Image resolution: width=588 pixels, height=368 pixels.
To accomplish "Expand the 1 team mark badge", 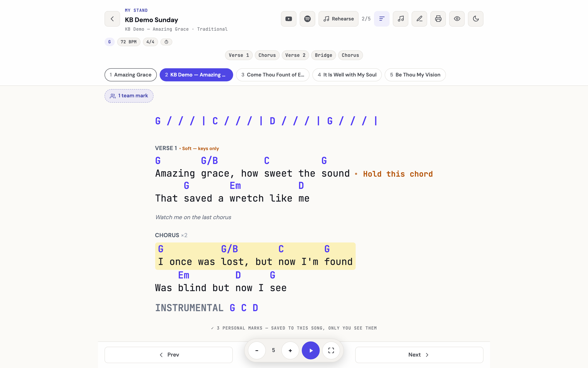I will point(129,96).
